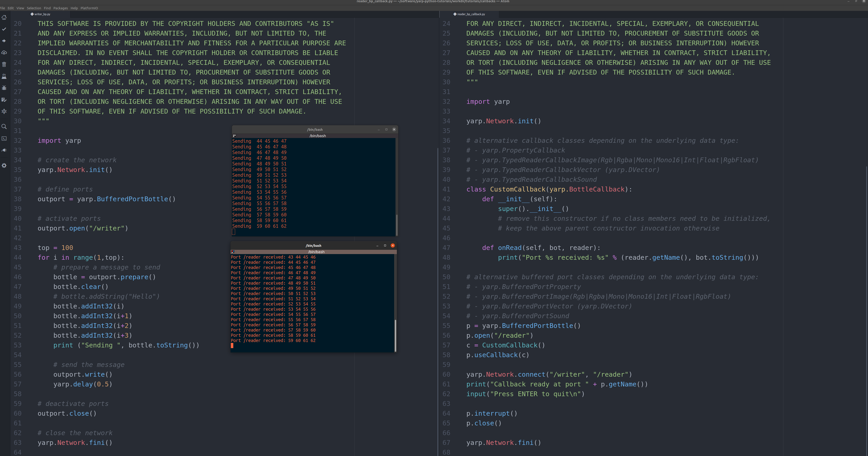This screenshot has width=868, height=456.
Task: Click the Clean trash can icon
Action: click(4, 64)
